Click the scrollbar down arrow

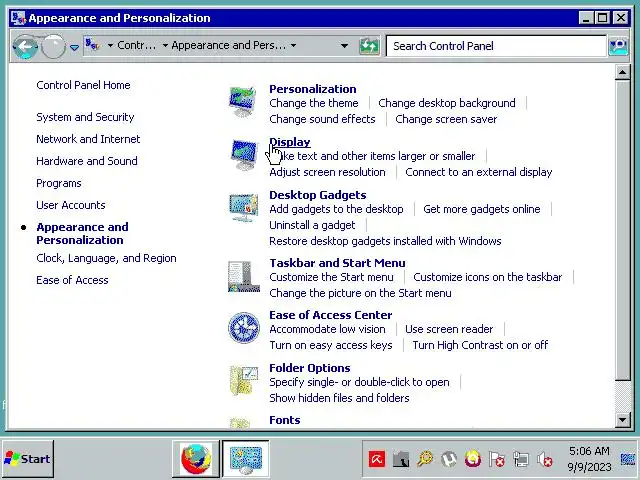click(622, 419)
